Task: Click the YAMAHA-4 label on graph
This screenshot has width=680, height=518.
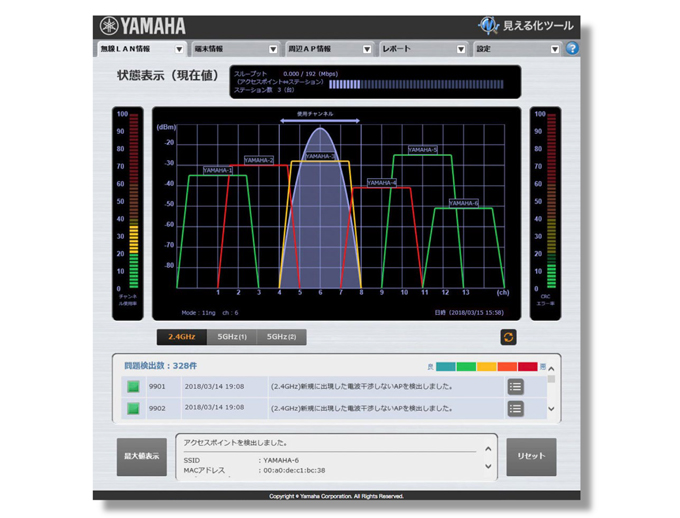Action: (x=382, y=183)
